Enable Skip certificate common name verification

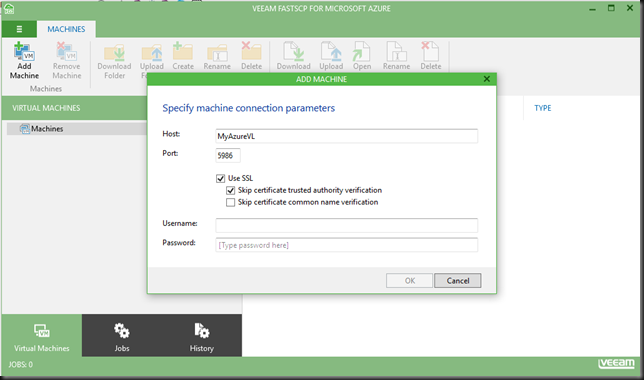(230, 202)
